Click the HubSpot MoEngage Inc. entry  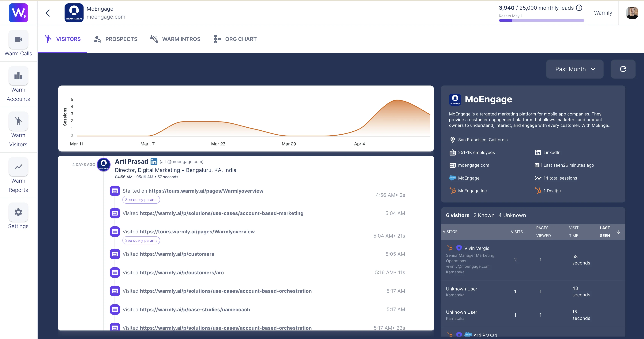point(469,191)
